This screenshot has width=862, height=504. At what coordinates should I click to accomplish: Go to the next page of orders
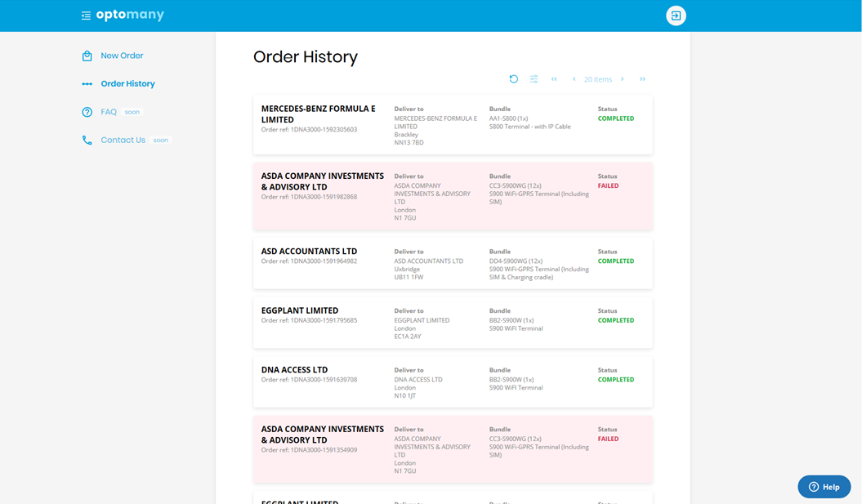coord(623,79)
